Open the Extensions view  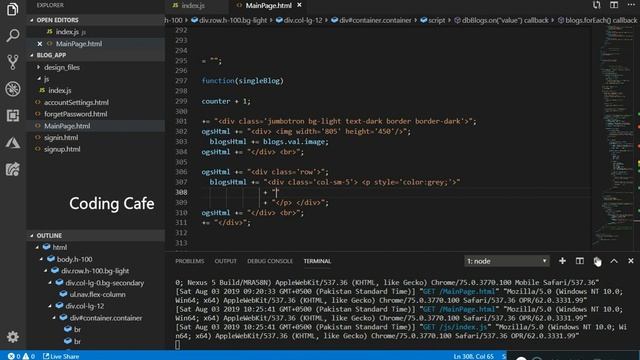tap(12, 116)
